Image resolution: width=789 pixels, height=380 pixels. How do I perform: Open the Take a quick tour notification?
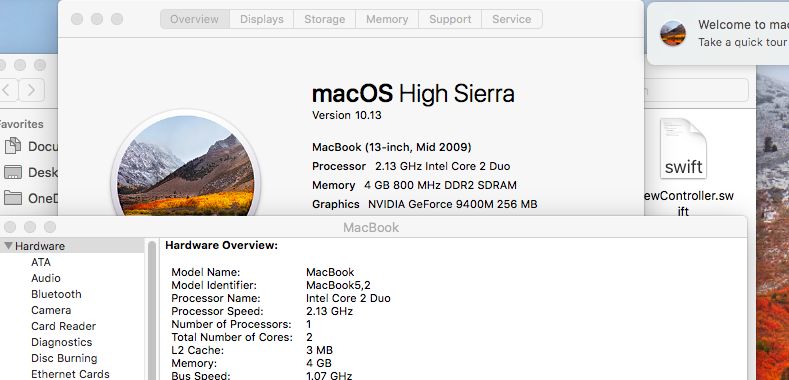tap(743, 42)
